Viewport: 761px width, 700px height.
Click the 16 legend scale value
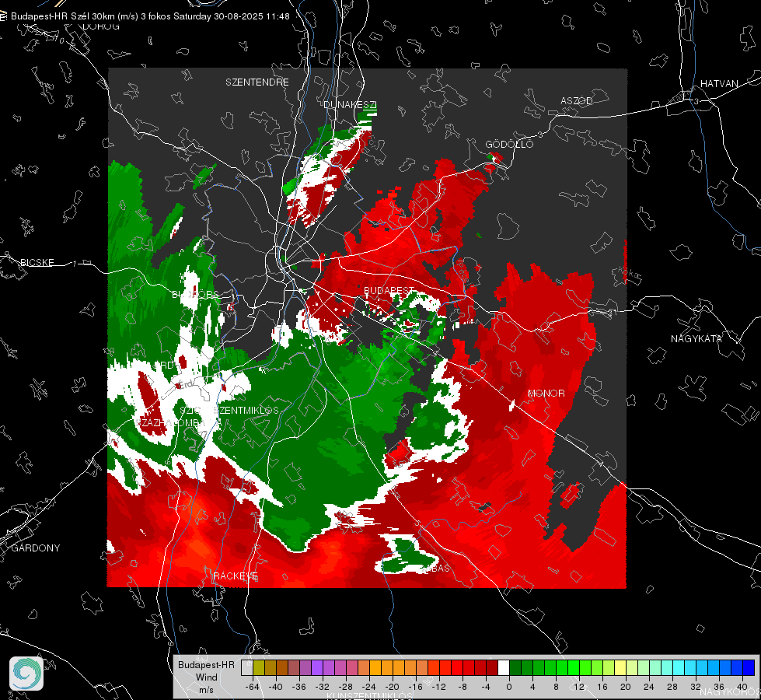602,687
